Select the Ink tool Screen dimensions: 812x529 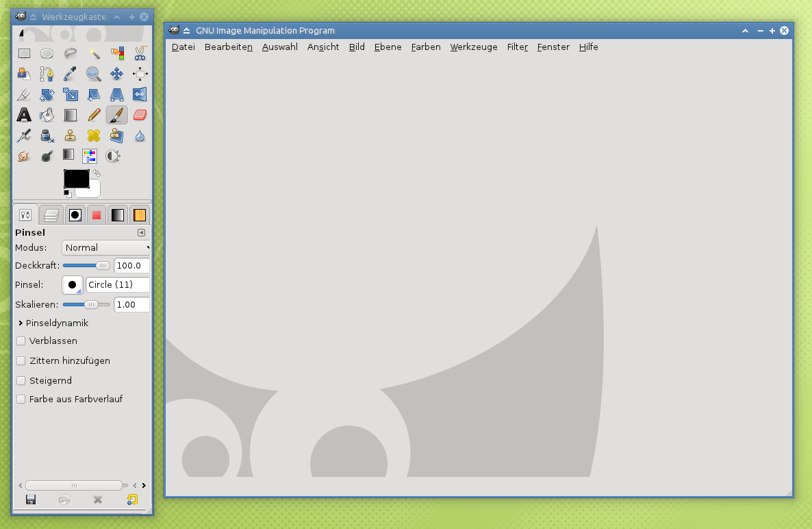point(47,136)
